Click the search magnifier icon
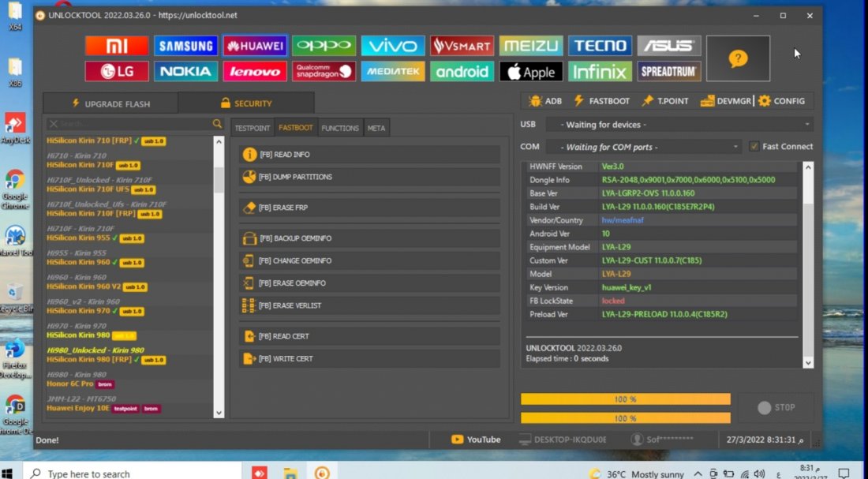This screenshot has width=868, height=479. [x=217, y=123]
